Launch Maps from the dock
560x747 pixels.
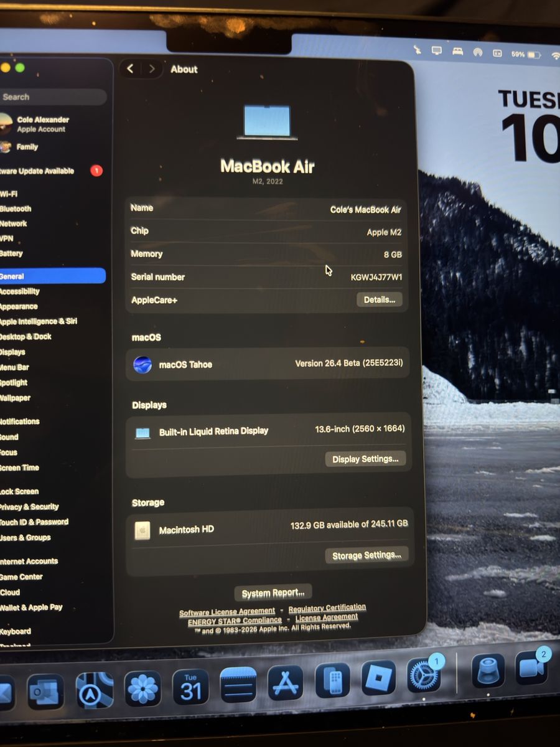[95, 690]
